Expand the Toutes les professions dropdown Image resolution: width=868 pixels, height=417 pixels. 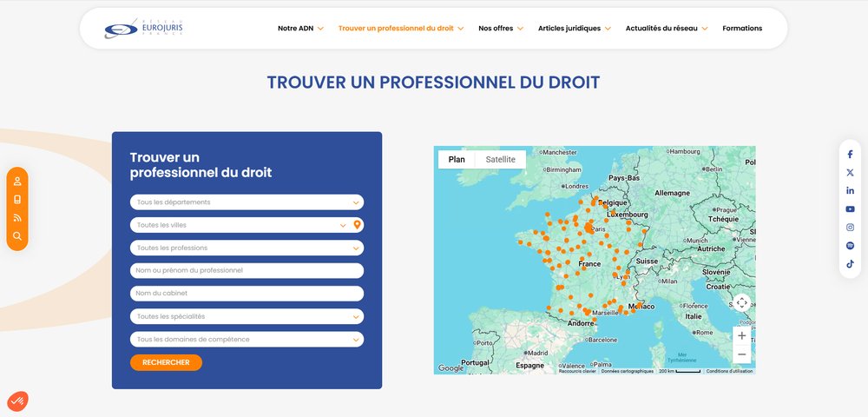coord(247,248)
